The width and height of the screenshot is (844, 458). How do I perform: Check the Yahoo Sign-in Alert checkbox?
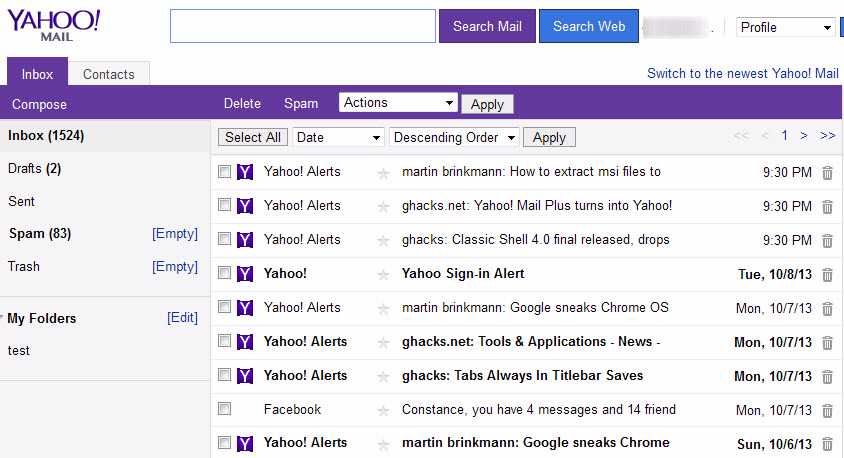224,273
